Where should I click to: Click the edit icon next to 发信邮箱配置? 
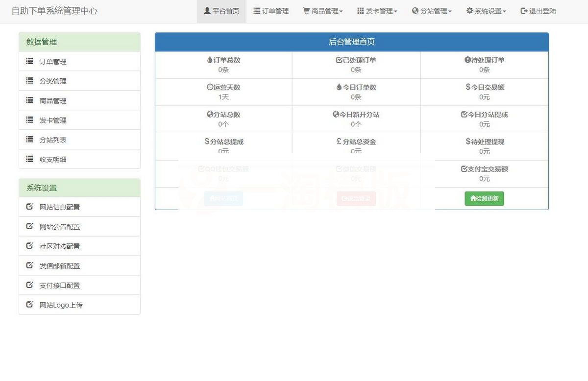pos(29,265)
